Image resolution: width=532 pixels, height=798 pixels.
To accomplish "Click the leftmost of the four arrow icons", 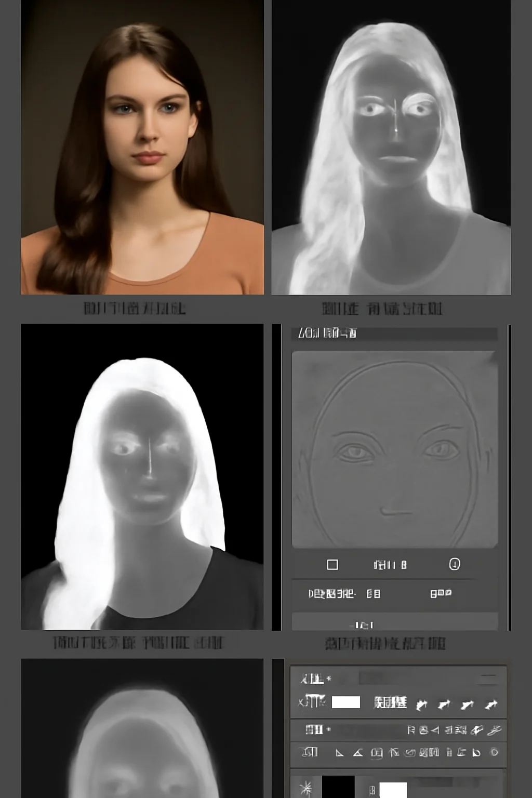I will 421,704.
